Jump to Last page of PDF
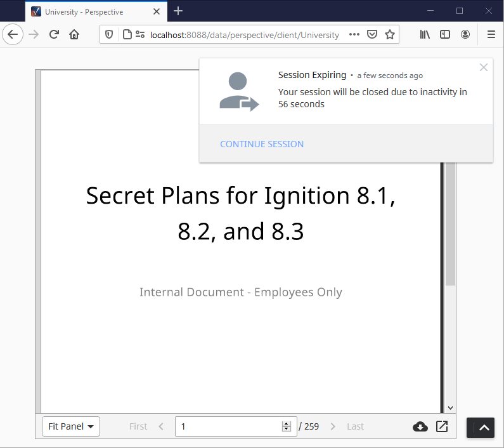This screenshot has height=448, width=504. [x=355, y=426]
